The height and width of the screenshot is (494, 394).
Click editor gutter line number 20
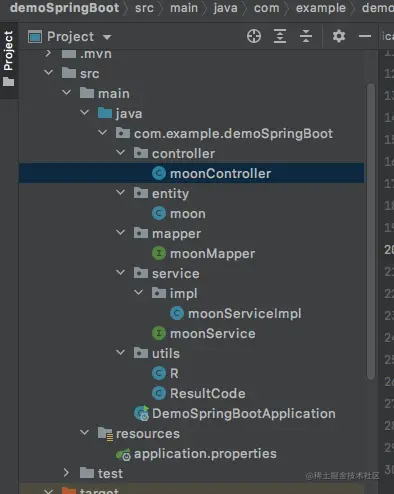pos(389,249)
